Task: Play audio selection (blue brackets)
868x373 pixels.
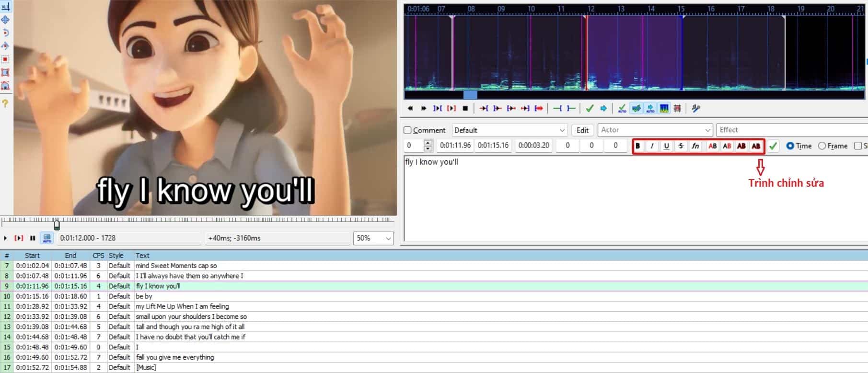Action: pos(438,109)
